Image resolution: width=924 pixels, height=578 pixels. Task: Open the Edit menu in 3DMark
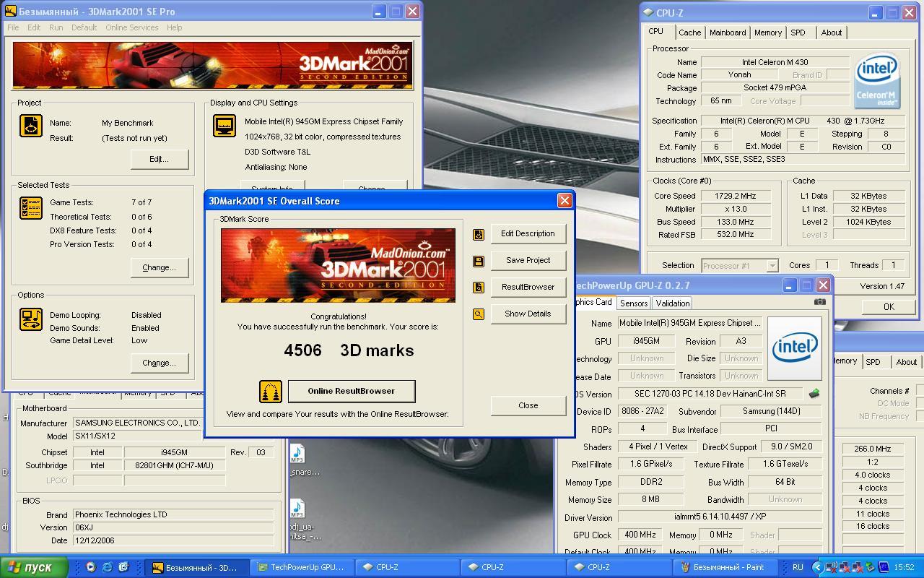pyautogui.click(x=34, y=27)
